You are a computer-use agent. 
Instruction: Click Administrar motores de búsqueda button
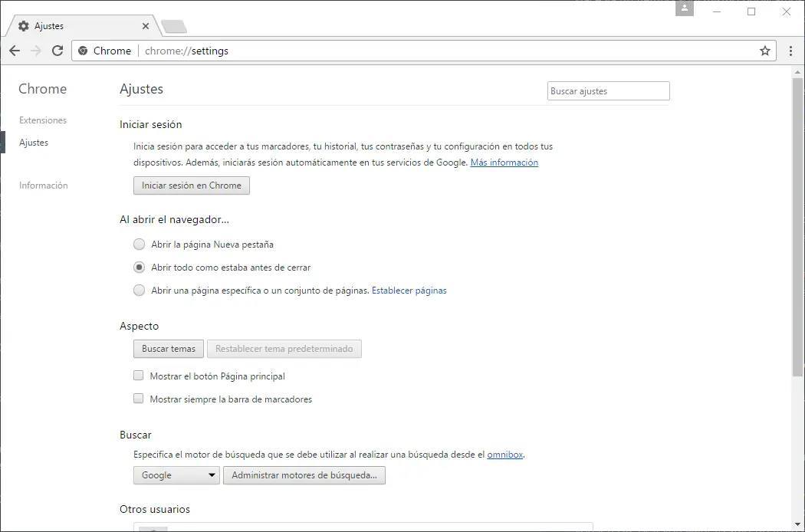coord(304,475)
